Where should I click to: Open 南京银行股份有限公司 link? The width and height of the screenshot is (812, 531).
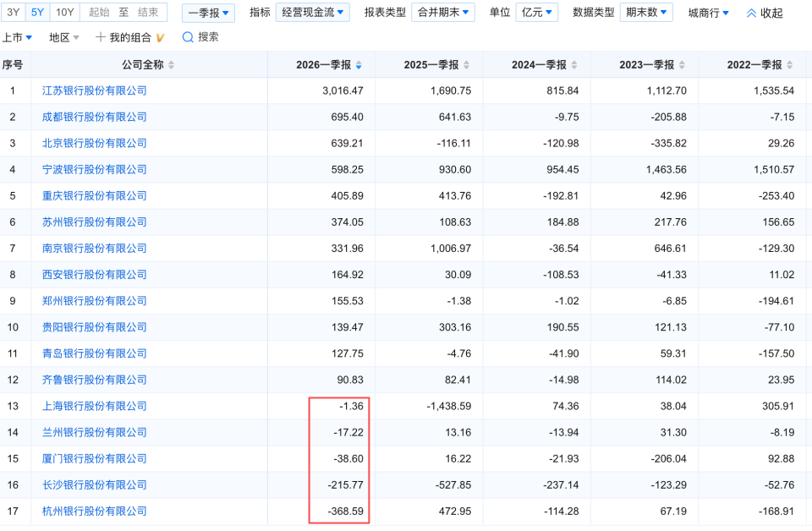tap(94, 249)
